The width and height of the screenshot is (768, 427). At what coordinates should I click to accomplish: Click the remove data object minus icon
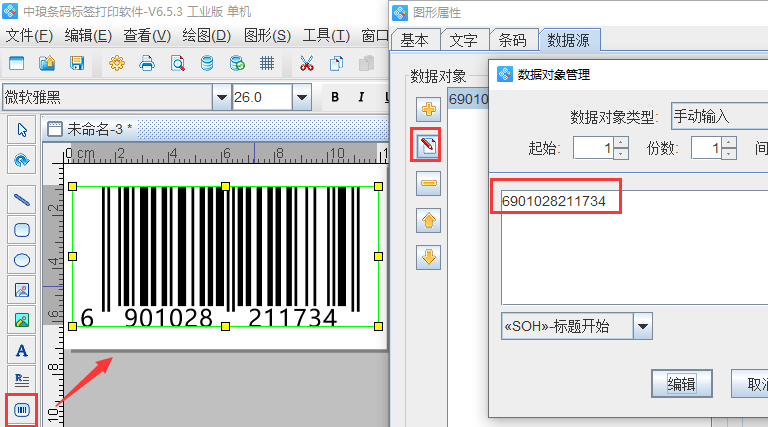(429, 184)
